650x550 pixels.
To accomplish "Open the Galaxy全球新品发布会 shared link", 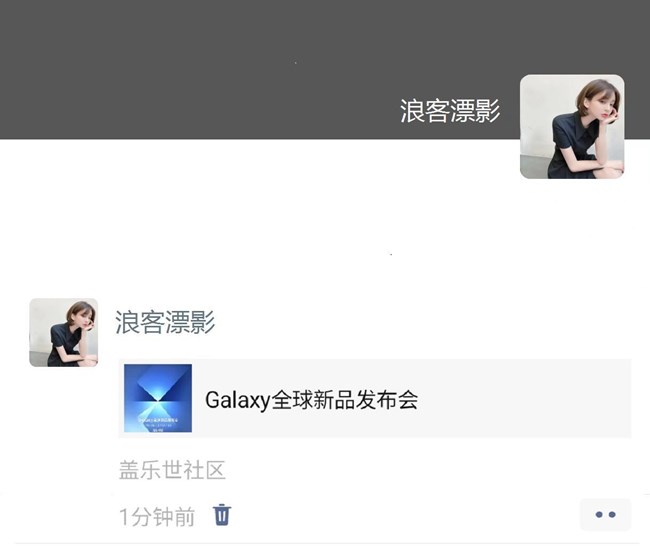I will [311, 400].
